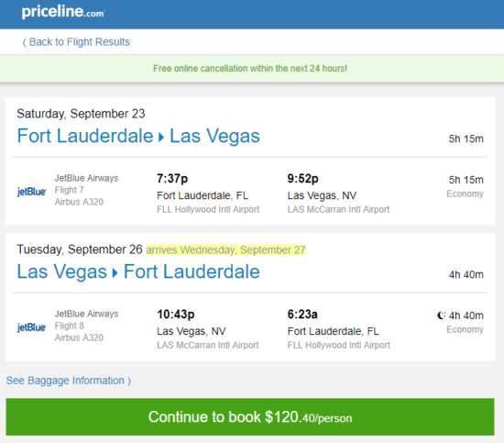Open See Baggage Information link
Screen dimensions: 504x443
(69, 381)
